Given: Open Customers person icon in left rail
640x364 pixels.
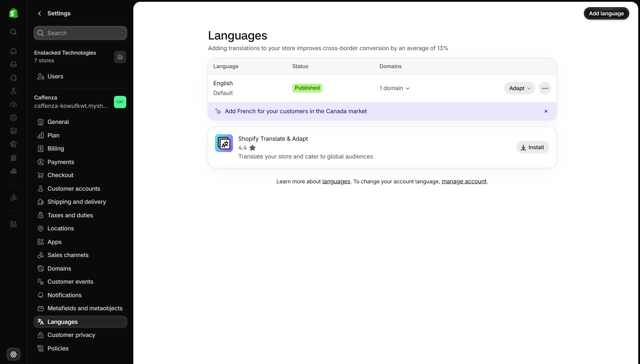Looking at the screenshot, I should pyautogui.click(x=14, y=91).
